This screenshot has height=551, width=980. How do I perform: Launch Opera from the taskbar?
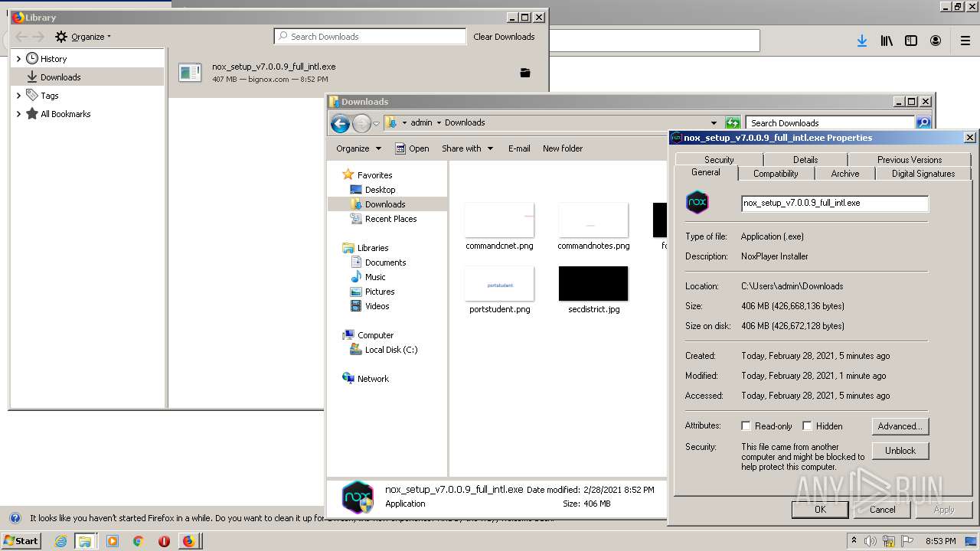[x=163, y=541]
